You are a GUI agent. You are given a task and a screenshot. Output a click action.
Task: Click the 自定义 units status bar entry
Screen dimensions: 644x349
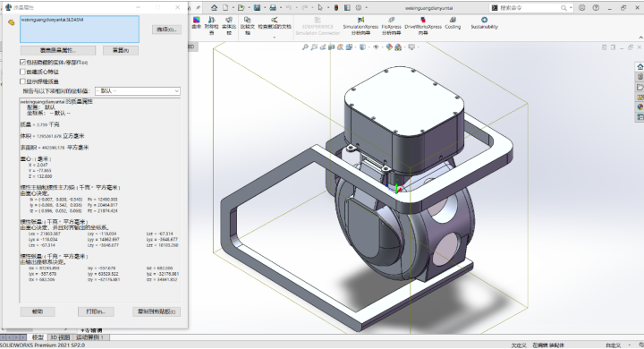(613, 345)
